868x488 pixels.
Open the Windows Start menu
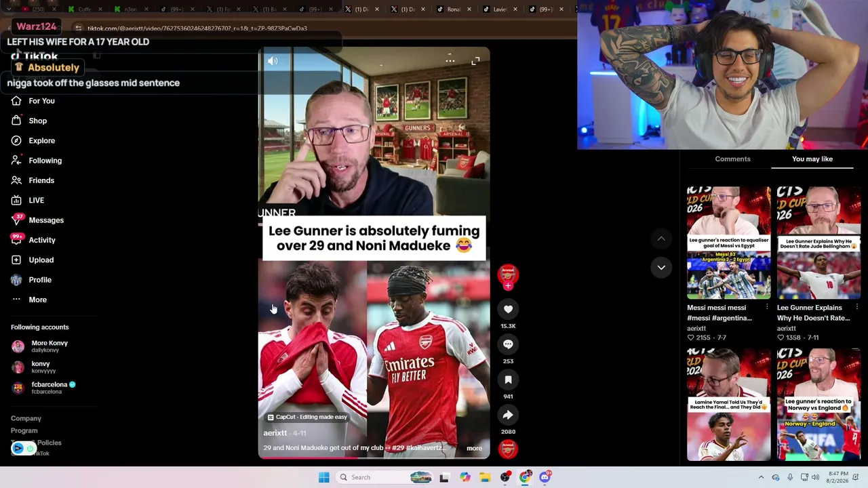(x=323, y=477)
